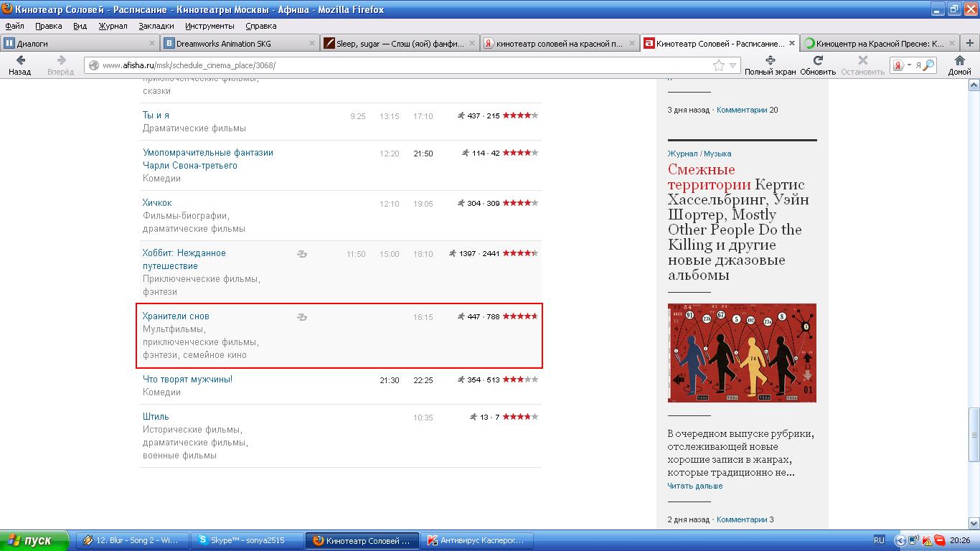Open the Что творят мужчины! link
Image resolution: width=980 pixels, height=551 pixels.
[x=187, y=379]
